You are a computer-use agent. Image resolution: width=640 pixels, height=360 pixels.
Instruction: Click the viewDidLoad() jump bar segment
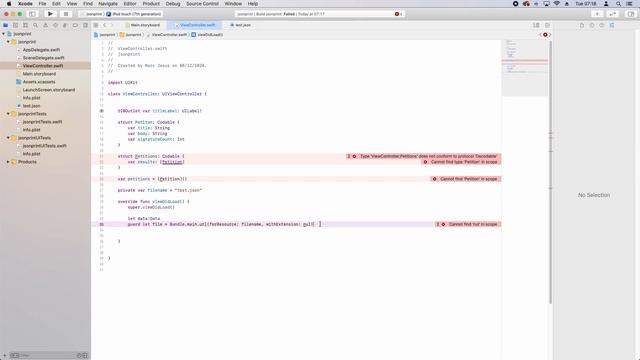pyautogui.click(x=207, y=35)
